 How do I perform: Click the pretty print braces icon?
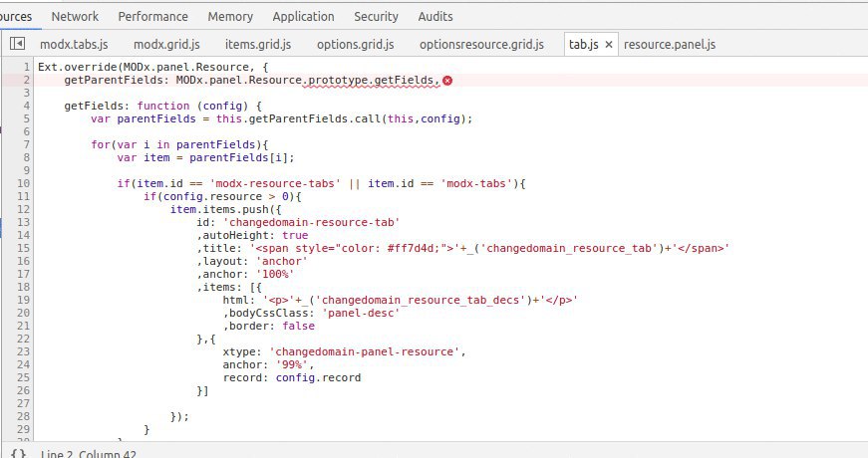pyautogui.click(x=18, y=454)
